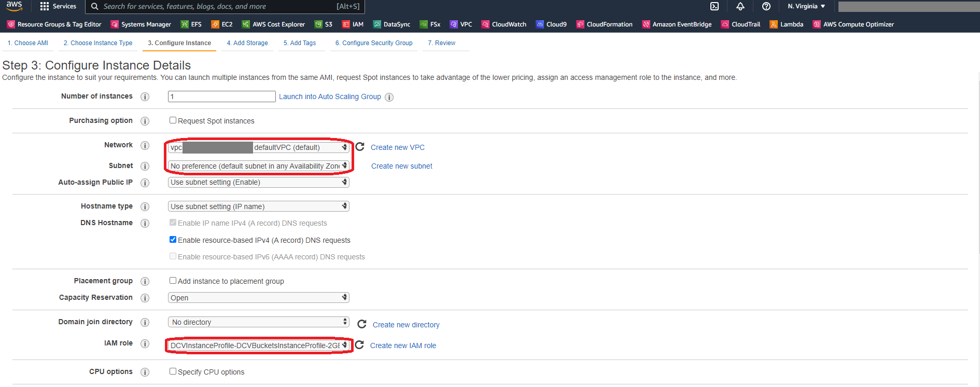Launch the CloudShell terminal icon
This screenshot has width=980, height=387.
point(715,6)
